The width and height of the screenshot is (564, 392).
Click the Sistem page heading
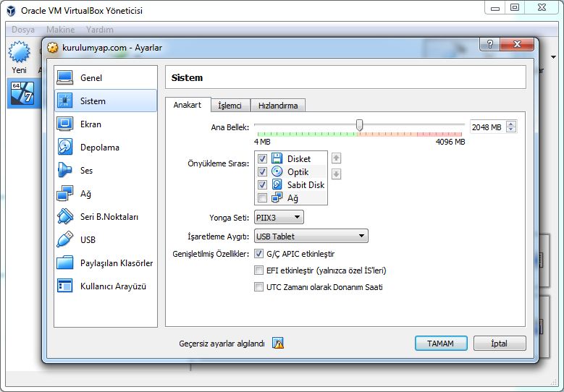click(x=187, y=77)
